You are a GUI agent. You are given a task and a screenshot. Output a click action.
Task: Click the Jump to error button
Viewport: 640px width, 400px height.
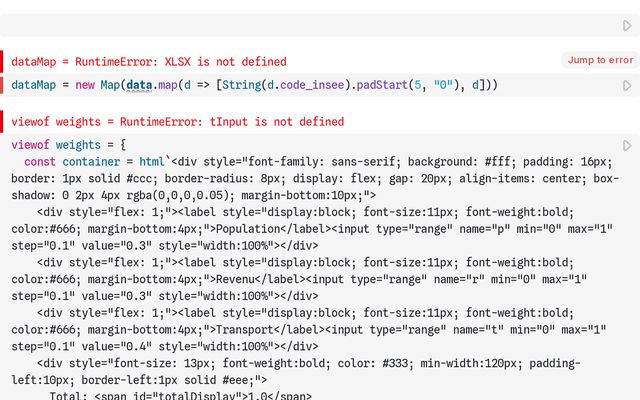pyautogui.click(x=600, y=60)
